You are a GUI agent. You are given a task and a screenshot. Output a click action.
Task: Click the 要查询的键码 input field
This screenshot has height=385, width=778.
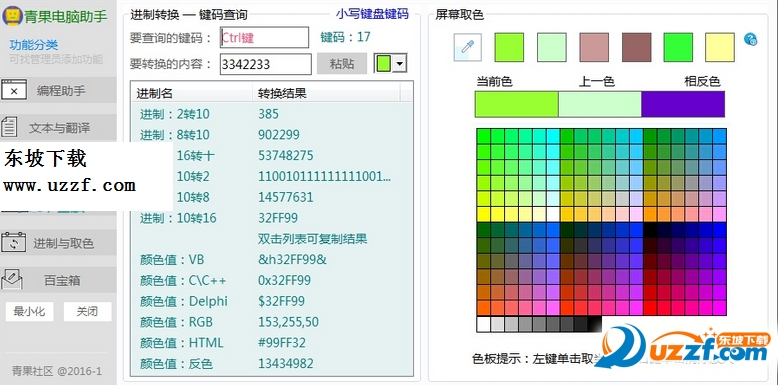click(x=264, y=38)
